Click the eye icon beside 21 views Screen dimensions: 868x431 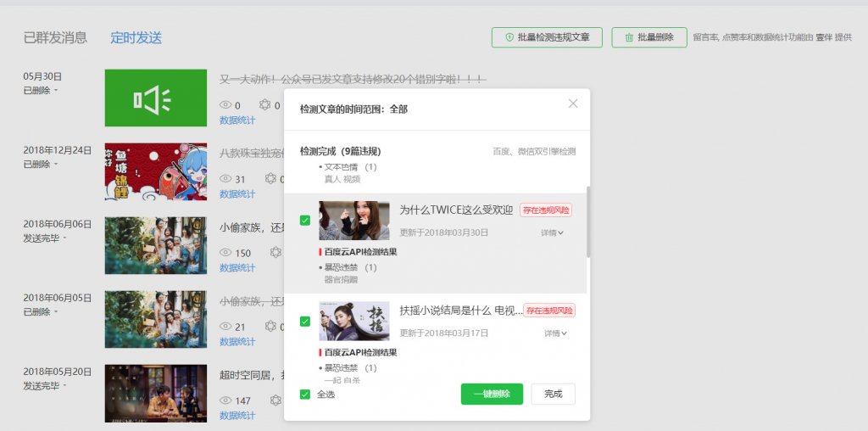[x=225, y=327]
